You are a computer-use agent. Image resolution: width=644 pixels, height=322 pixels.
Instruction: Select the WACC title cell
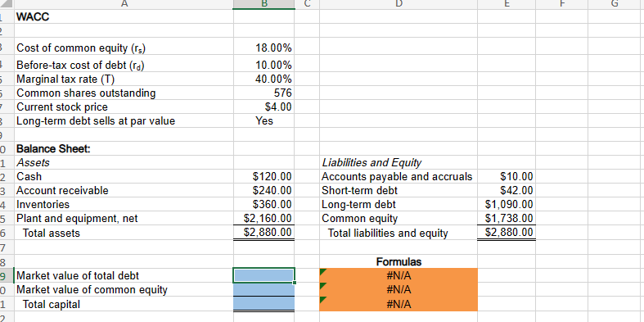pos(124,17)
